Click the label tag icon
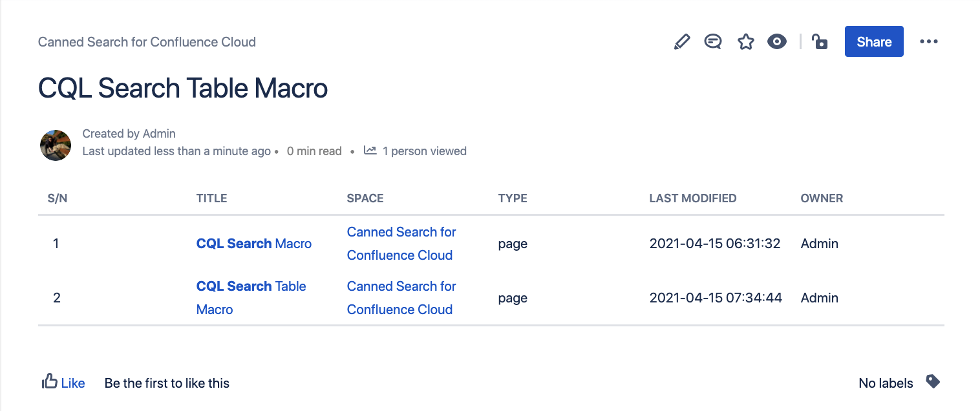The image size is (980, 411). tap(932, 381)
